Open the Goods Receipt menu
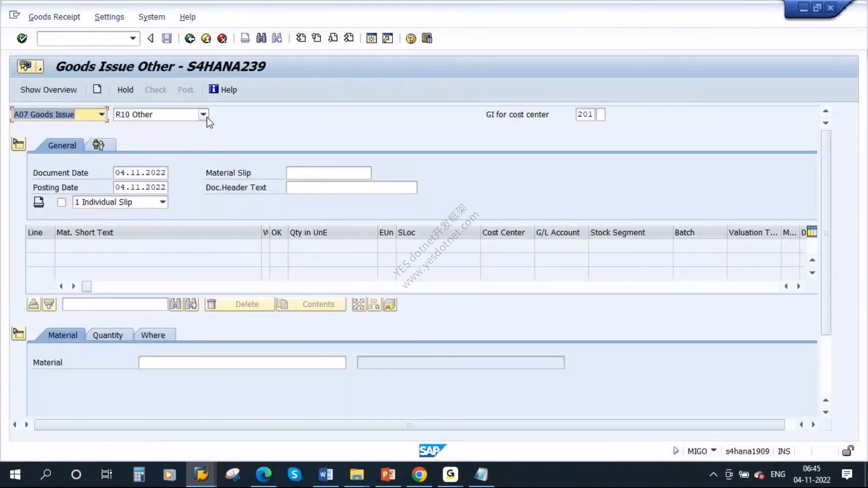The image size is (868, 488). pyautogui.click(x=54, y=17)
